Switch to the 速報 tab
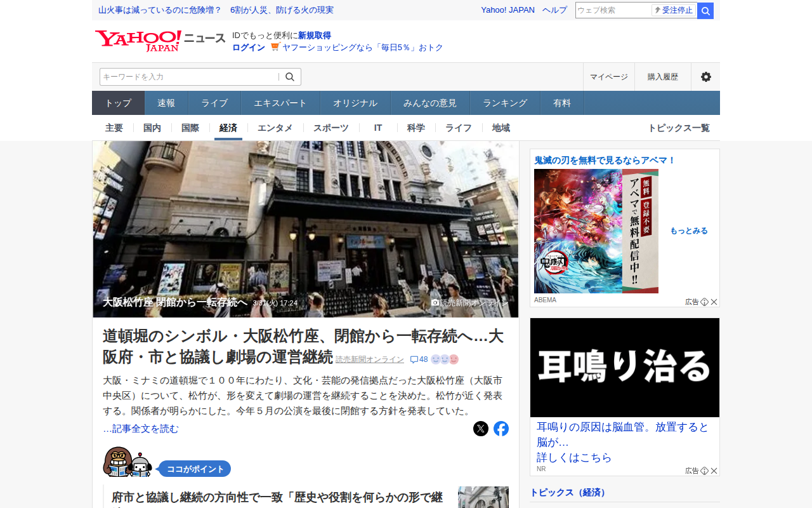Screen dimensions: 812x508 tap(166, 103)
